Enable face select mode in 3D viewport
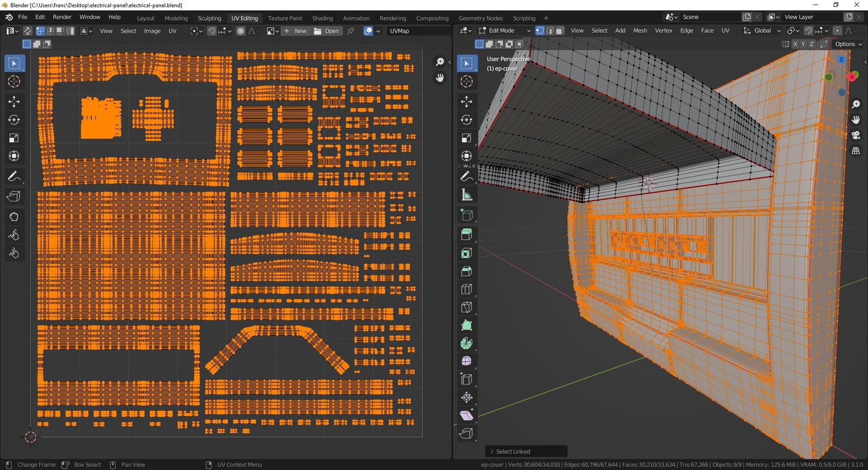This screenshot has width=868, height=470. (560, 31)
